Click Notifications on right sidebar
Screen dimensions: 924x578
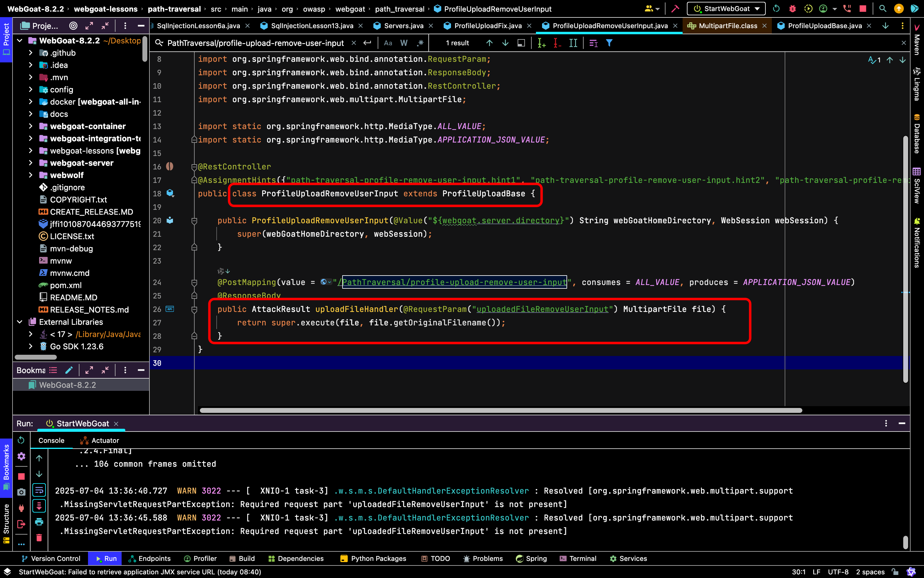tap(916, 242)
